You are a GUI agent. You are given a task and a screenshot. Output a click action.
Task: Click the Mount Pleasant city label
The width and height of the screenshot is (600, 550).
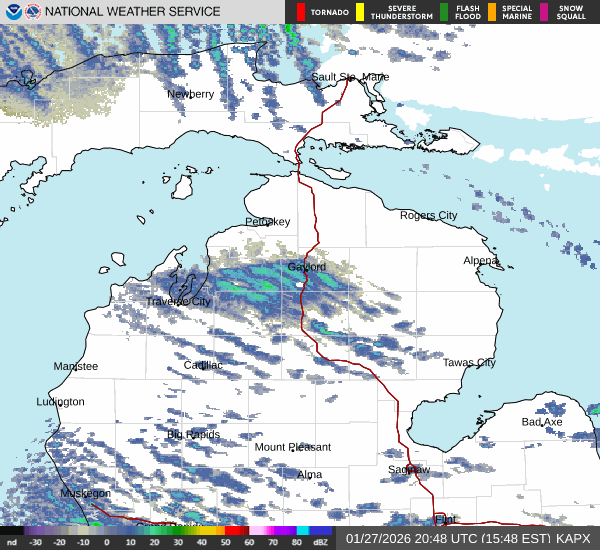[292, 447]
